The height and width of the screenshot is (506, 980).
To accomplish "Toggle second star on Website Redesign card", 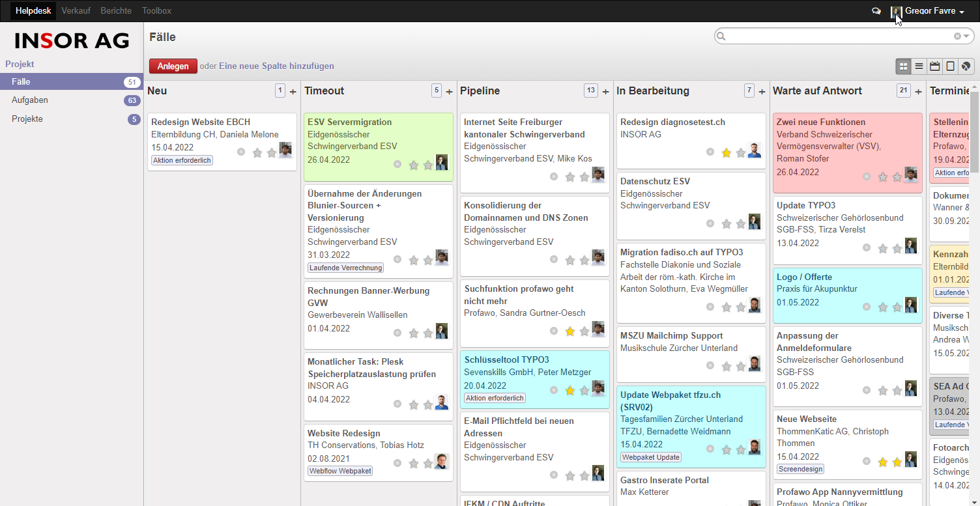I will point(427,464).
